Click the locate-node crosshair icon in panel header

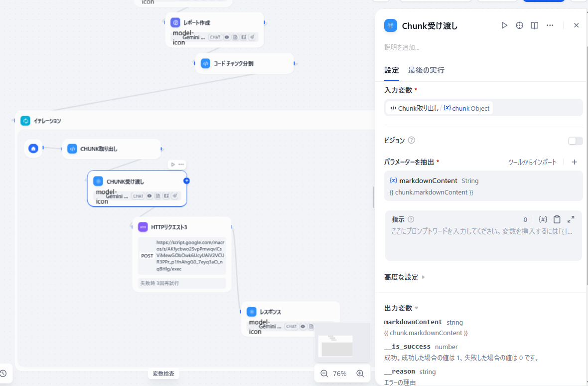tap(520, 25)
